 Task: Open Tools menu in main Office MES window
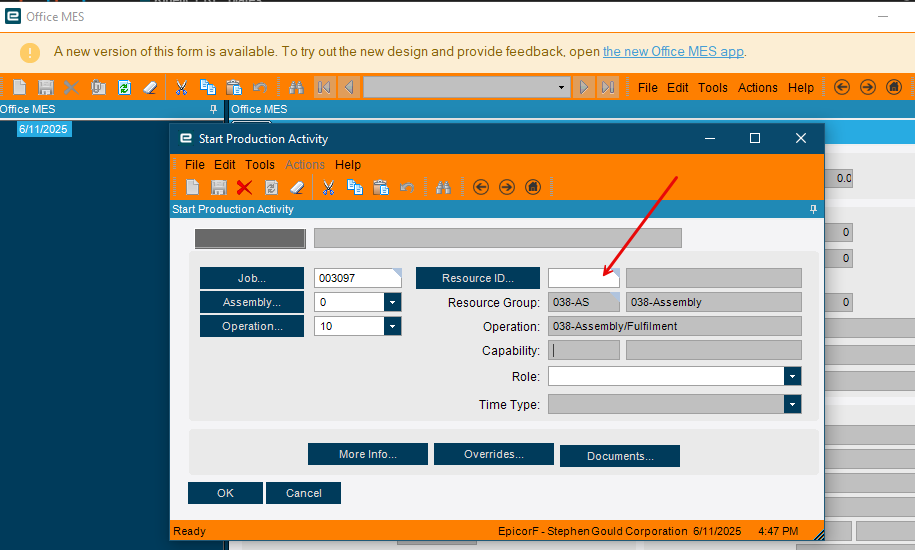[713, 87]
